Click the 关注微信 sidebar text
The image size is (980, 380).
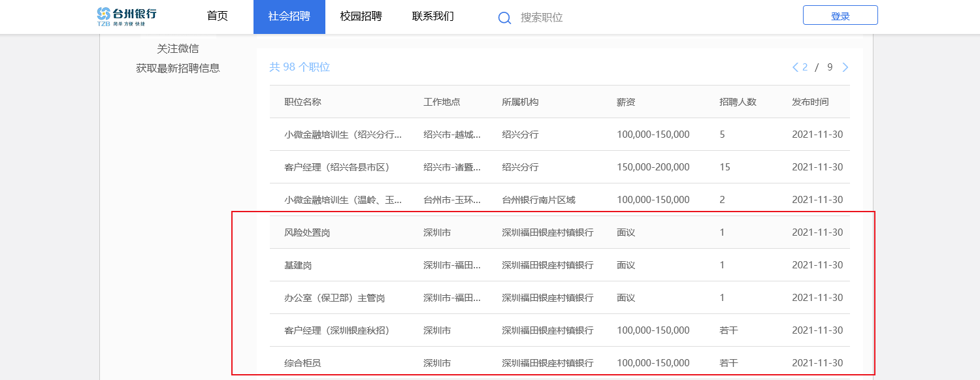click(178, 48)
